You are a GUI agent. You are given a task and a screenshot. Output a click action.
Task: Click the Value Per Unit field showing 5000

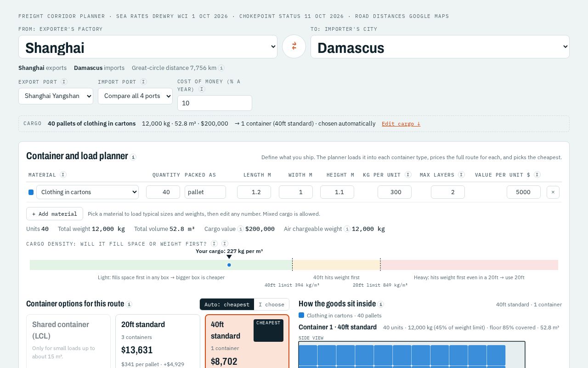click(524, 192)
